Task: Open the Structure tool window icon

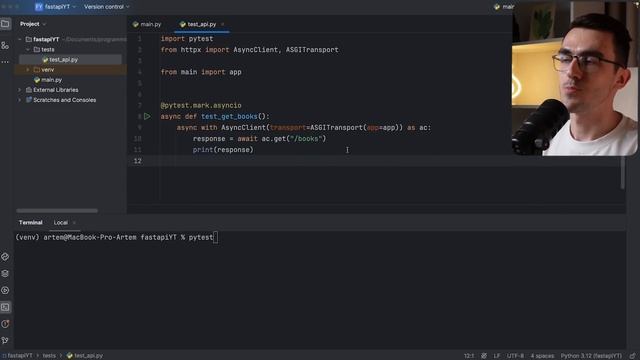Action: [x=5, y=45]
